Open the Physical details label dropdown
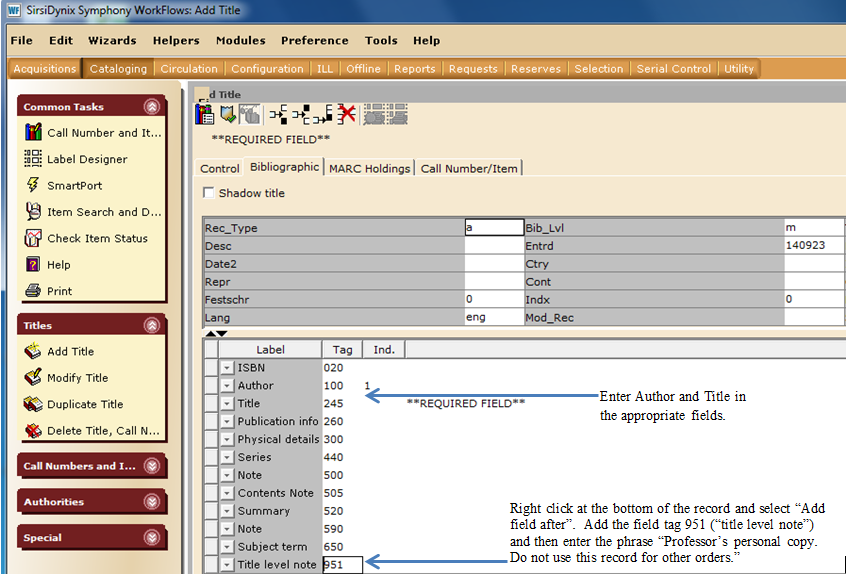Viewport: 846px width, 574px height. pos(227,440)
